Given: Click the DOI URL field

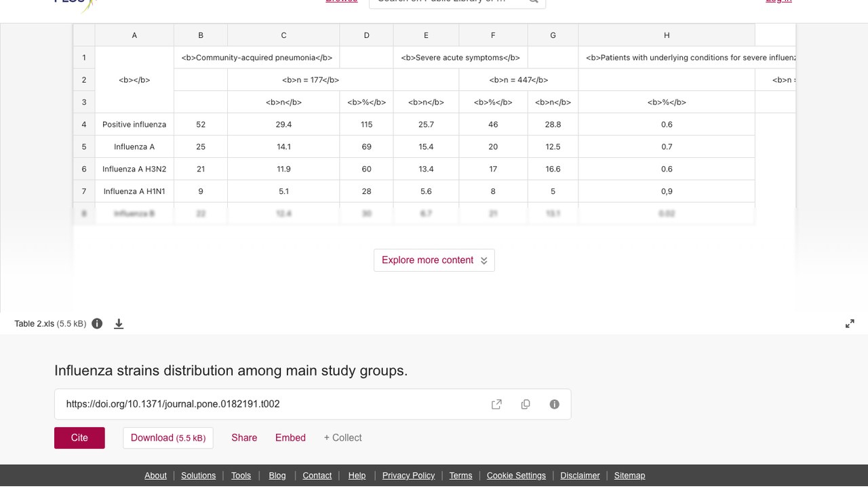Looking at the screenshot, I should coord(313,404).
